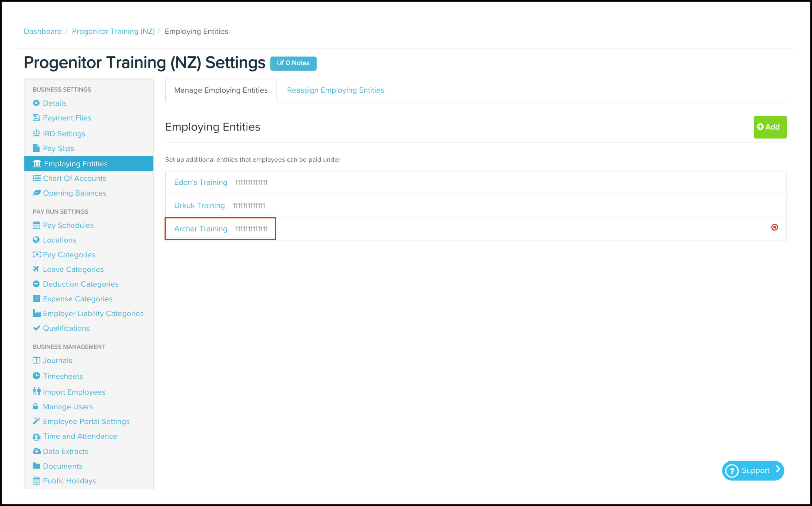Viewport: 812px width, 506px height.
Task: Expand the Support widget chevron
Action: click(778, 470)
